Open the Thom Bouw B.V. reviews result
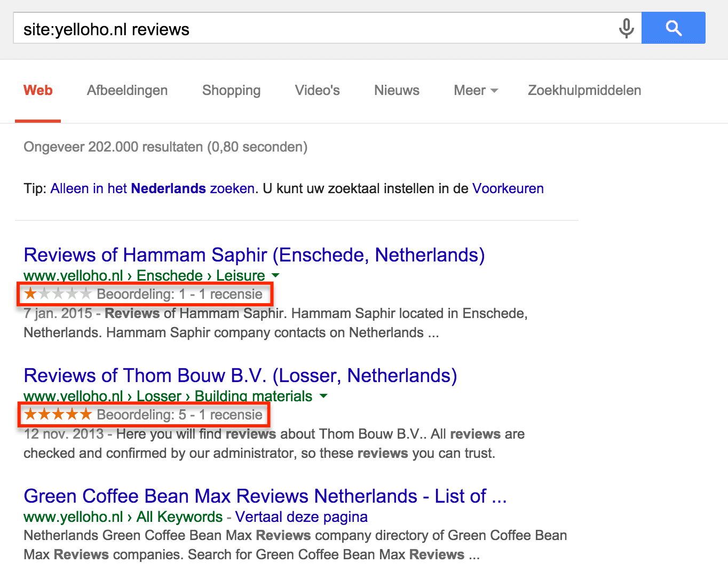This screenshot has height=587, width=728. tap(240, 376)
